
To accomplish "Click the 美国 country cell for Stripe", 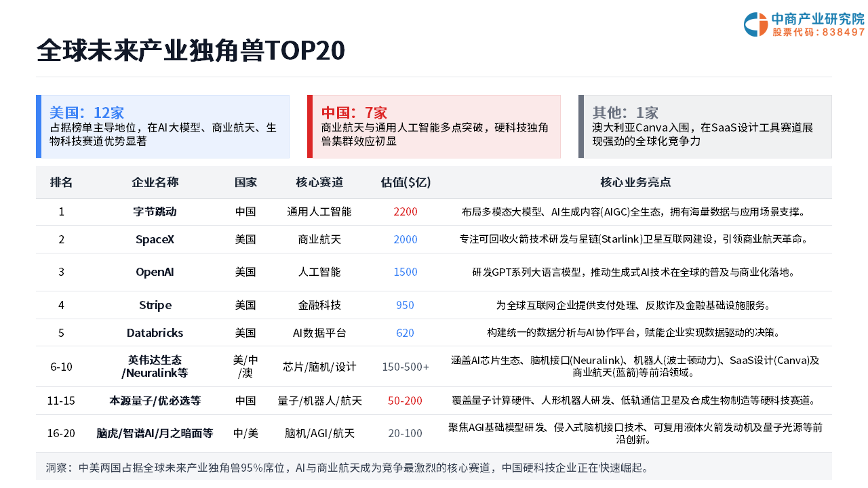I will [245, 305].
